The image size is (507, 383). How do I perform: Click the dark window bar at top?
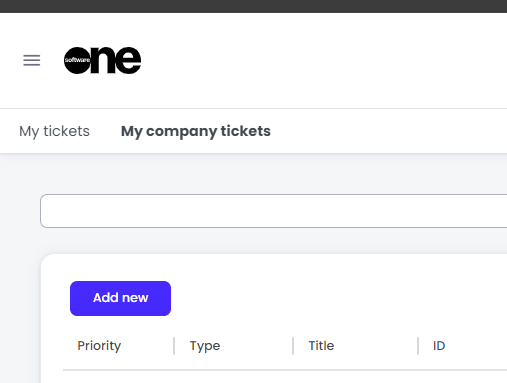point(253,6)
